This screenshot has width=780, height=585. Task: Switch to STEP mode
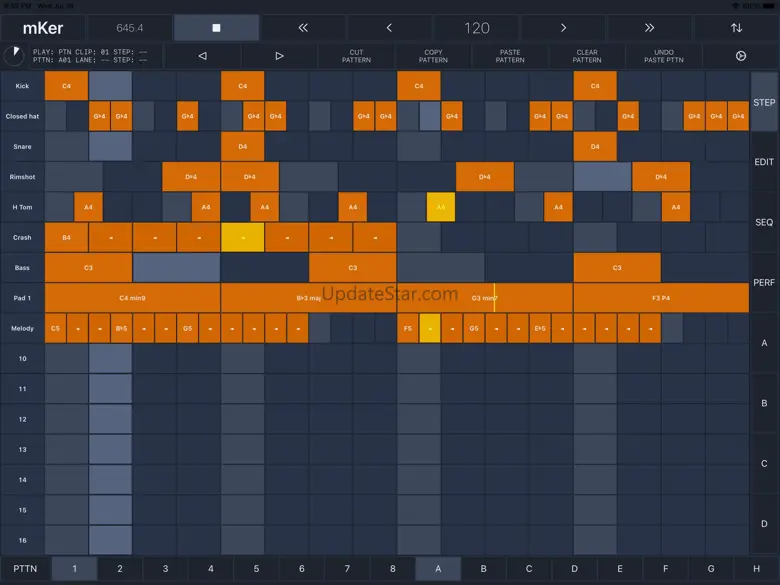coord(764,102)
